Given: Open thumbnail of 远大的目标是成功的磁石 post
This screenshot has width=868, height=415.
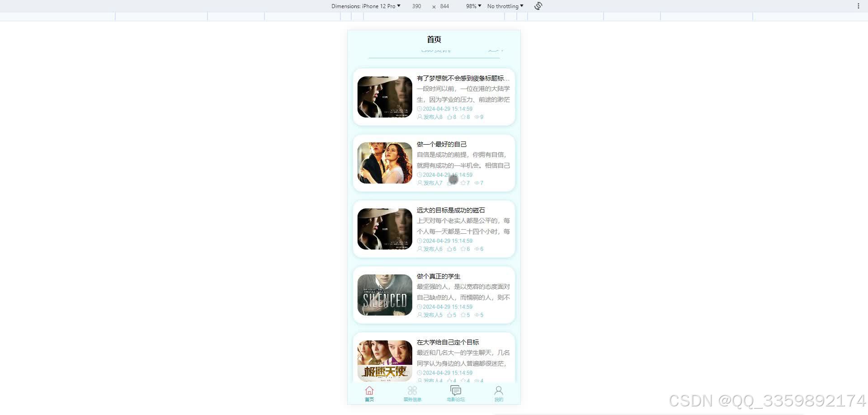Looking at the screenshot, I should [x=385, y=229].
